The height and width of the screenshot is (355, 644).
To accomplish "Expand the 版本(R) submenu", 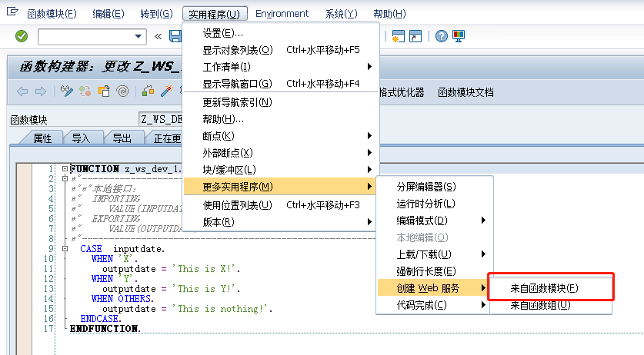I will coord(369,221).
